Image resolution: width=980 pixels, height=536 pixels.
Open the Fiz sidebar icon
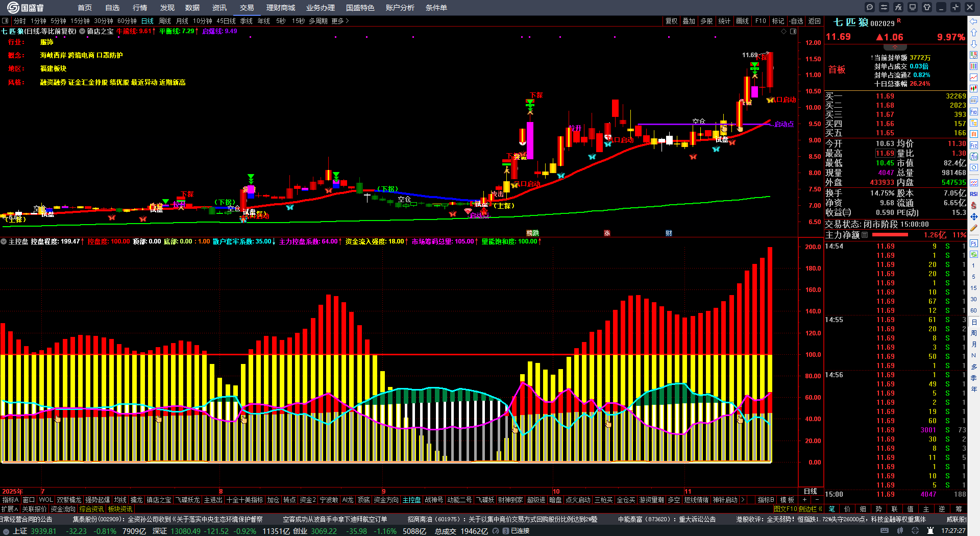point(974,145)
